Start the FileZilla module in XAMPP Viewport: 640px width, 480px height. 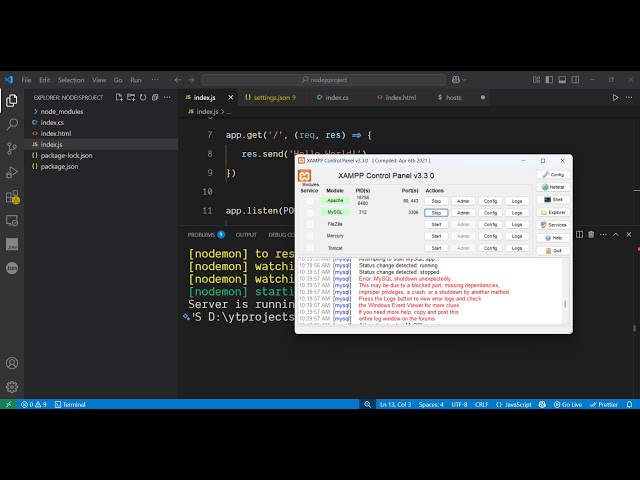436,224
